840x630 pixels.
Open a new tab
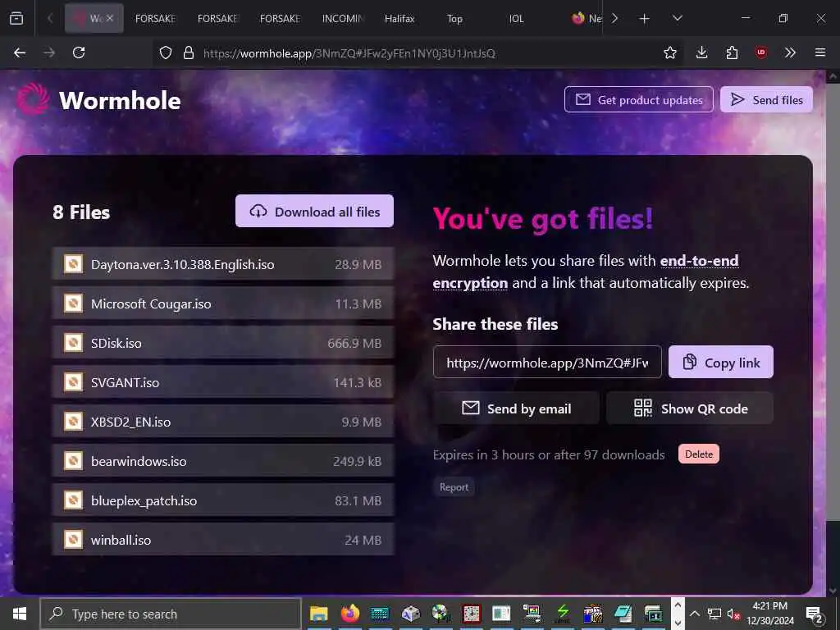coord(645,19)
